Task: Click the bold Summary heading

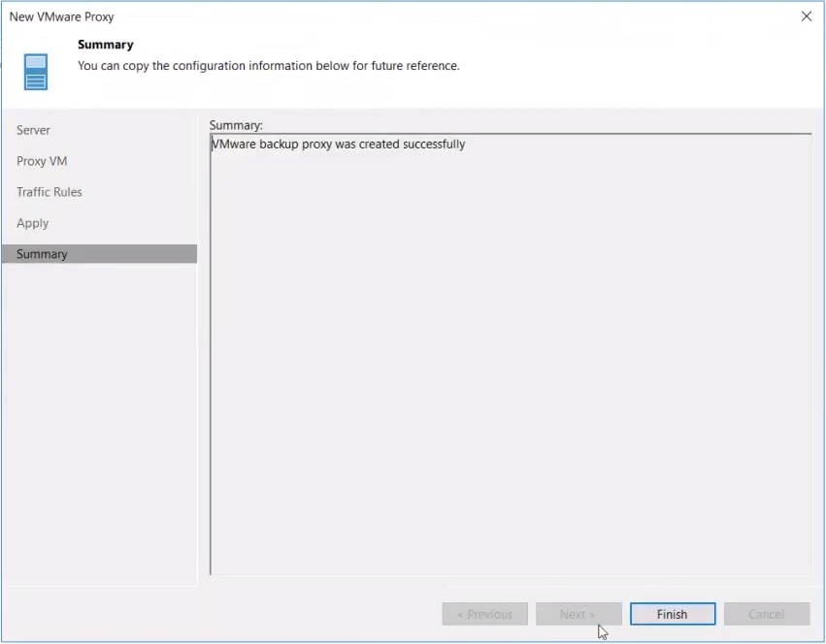Action: click(x=106, y=45)
